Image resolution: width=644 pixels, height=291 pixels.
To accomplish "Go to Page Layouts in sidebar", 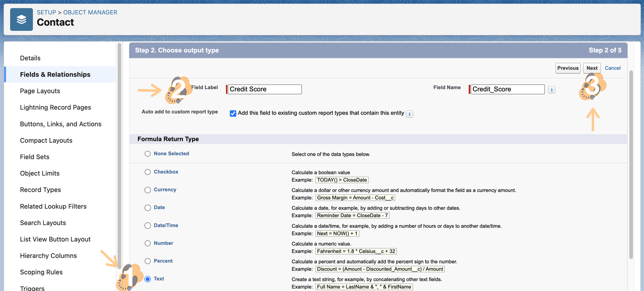I will click(40, 91).
